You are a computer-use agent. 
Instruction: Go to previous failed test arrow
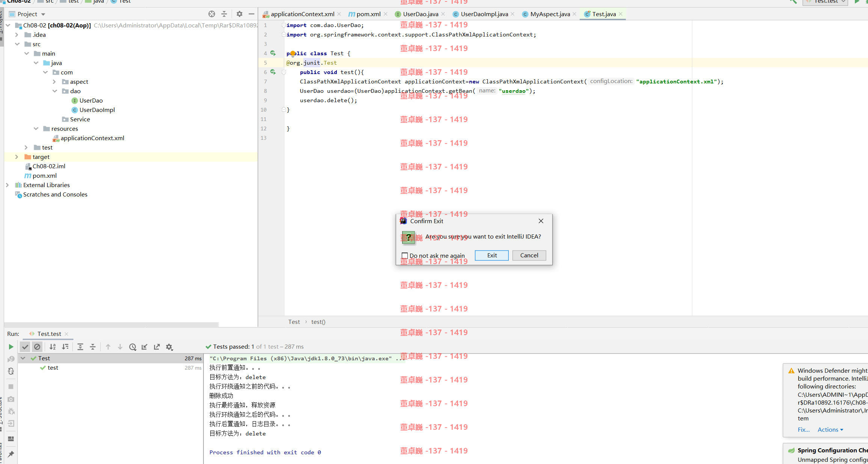point(108,347)
